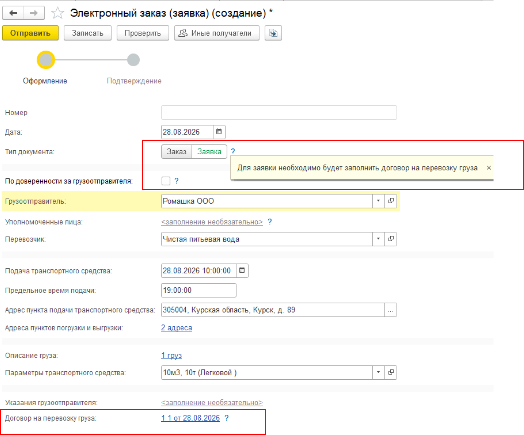Image resolution: width=524 pixels, height=435 pixels.
Task: Expand the Перевозчик dropdown list
Action: pyautogui.click(x=378, y=239)
